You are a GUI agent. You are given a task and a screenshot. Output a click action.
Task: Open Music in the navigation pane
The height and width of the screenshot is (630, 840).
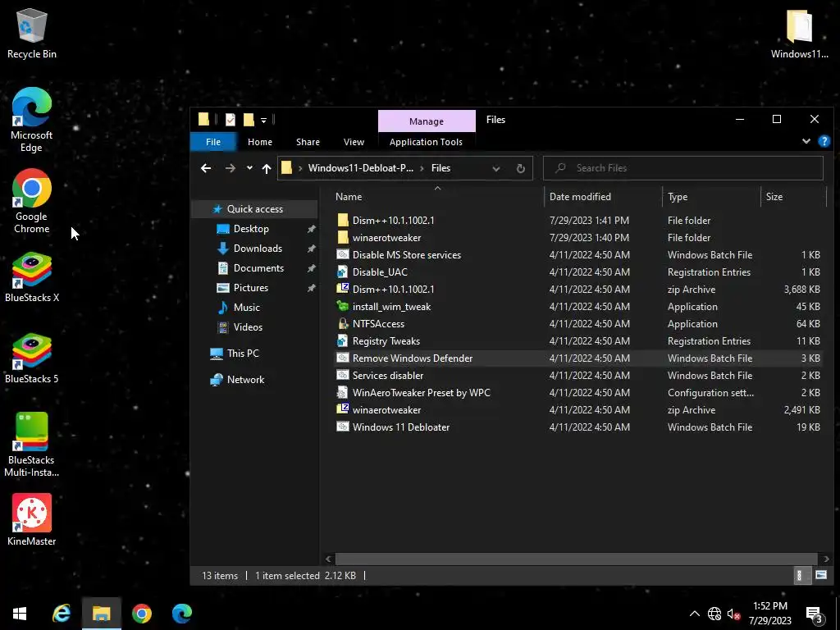246,308
